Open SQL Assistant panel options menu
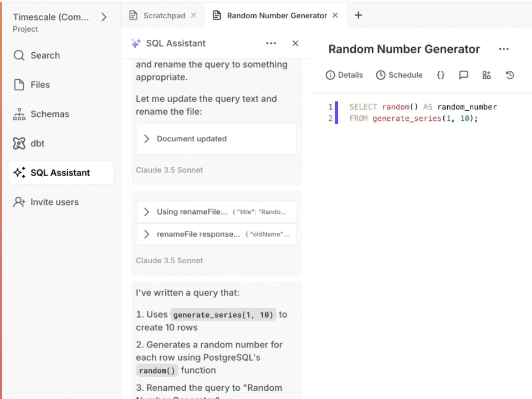 [x=271, y=43]
